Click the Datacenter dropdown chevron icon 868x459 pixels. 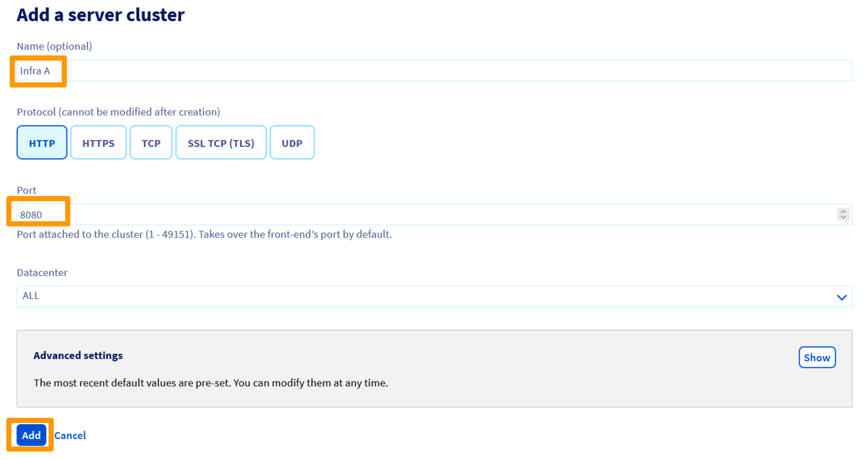[x=842, y=297]
